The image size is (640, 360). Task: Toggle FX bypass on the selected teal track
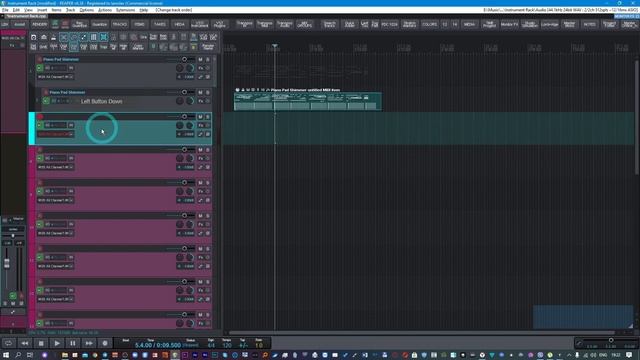208,125
